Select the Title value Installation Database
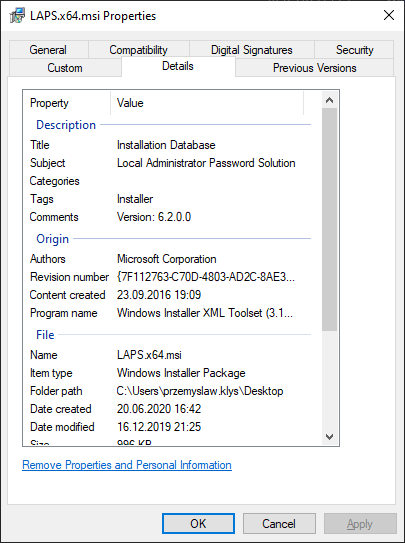Image resolution: width=405 pixels, height=543 pixels. coord(166,145)
